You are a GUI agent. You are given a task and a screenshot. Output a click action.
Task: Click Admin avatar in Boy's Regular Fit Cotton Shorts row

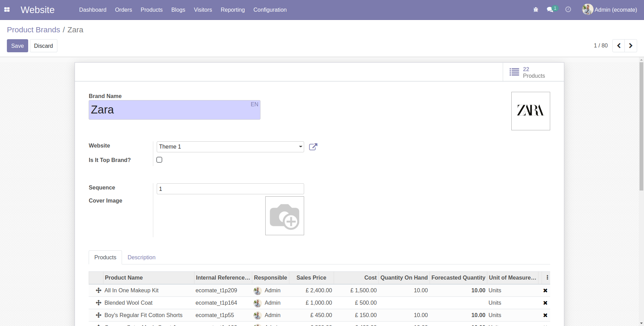coord(257,315)
